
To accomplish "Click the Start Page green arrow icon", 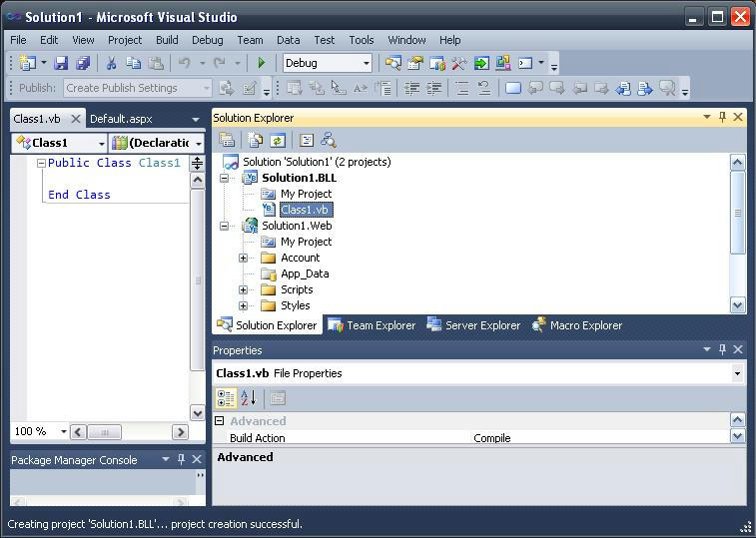I will pos(481,63).
